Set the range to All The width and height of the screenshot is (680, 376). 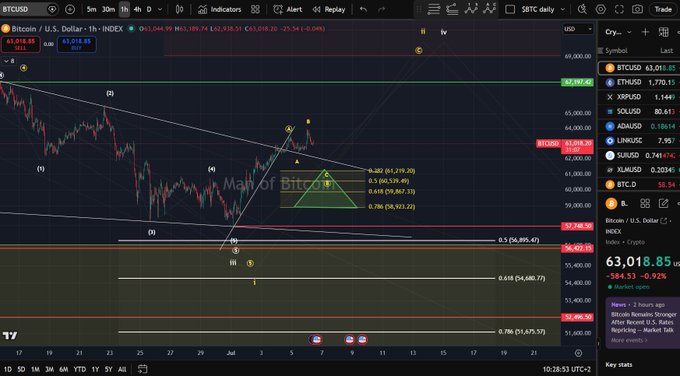tap(122, 369)
